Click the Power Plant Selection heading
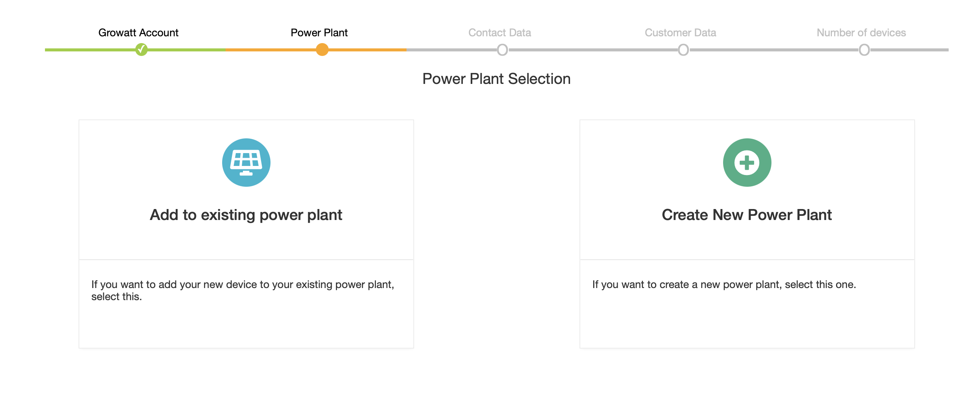This screenshot has width=980, height=409. pos(496,79)
